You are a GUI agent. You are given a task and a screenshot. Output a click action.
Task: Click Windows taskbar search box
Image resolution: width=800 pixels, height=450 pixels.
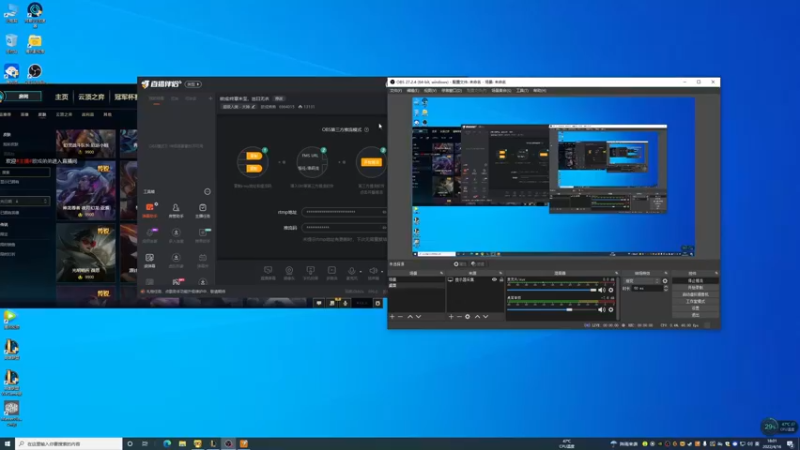69,444
